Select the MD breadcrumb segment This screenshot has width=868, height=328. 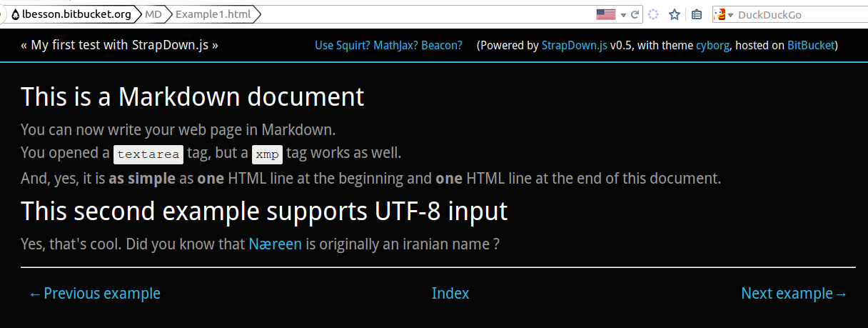pyautogui.click(x=153, y=14)
